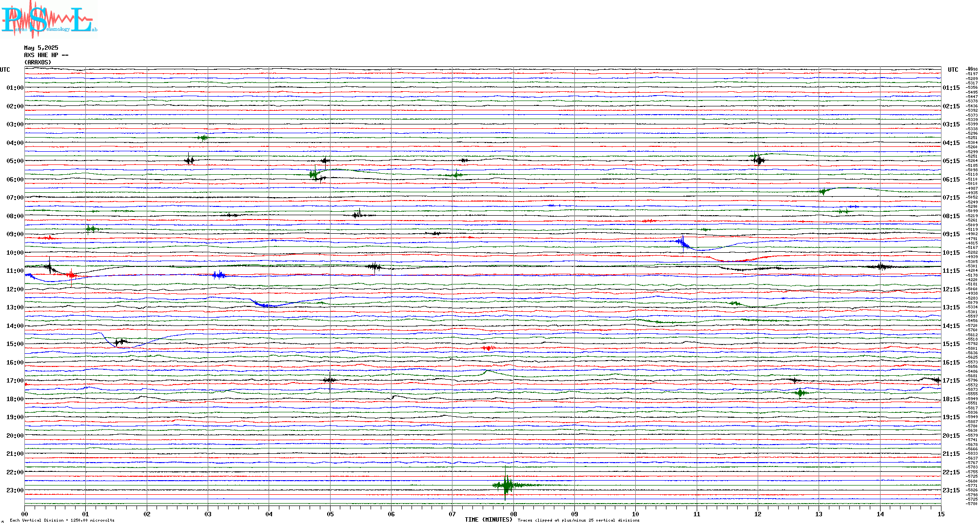Click the '03:00' hour label
The image size is (980, 527).
coord(15,124)
